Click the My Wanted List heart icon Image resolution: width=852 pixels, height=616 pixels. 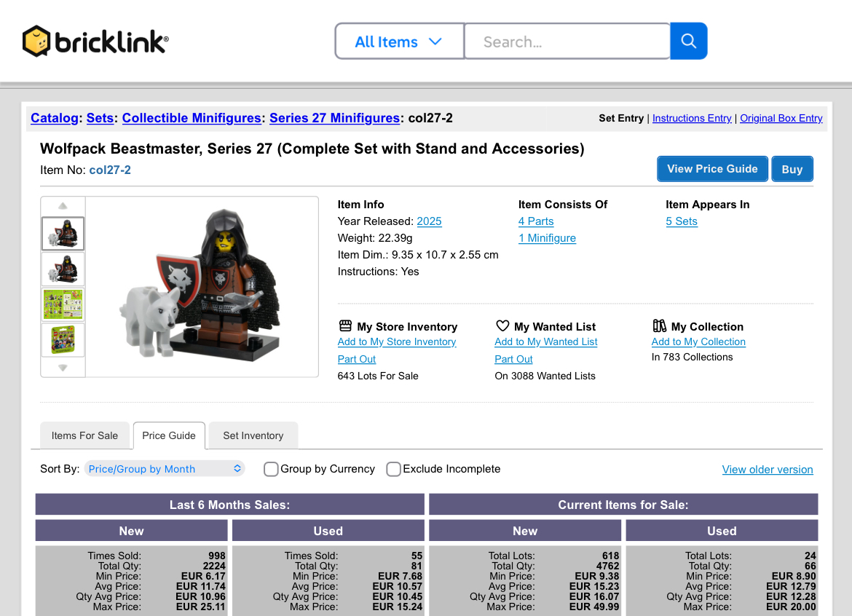point(502,326)
